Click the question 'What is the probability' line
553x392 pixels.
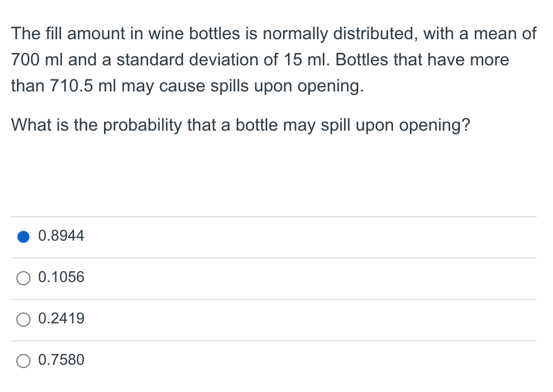coord(241,125)
